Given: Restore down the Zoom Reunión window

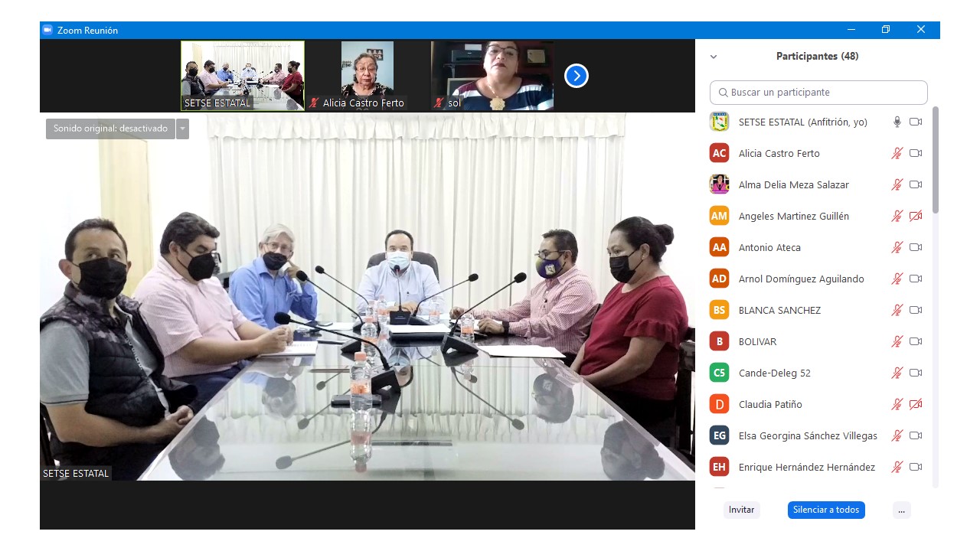Looking at the screenshot, I should tap(886, 30).
